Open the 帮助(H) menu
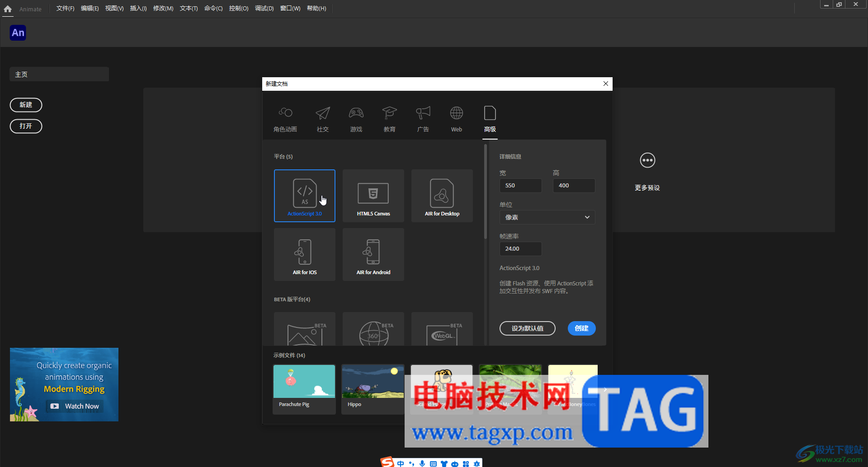The height and width of the screenshot is (467, 868). [316, 9]
